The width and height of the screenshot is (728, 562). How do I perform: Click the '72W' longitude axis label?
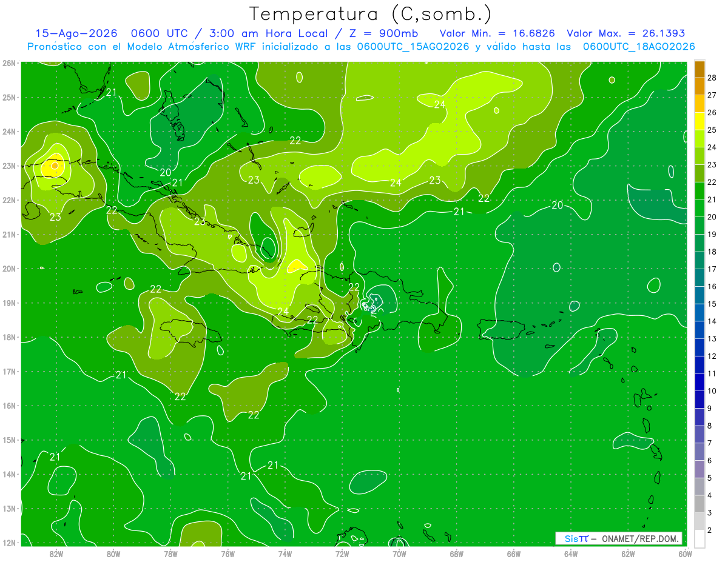pyautogui.click(x=342, y=554)
